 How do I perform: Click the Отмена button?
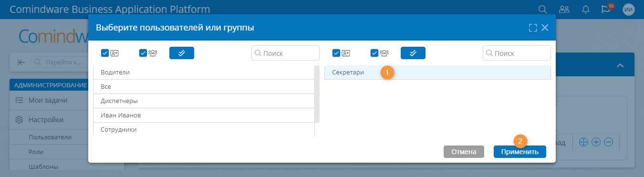coord(464,152)
